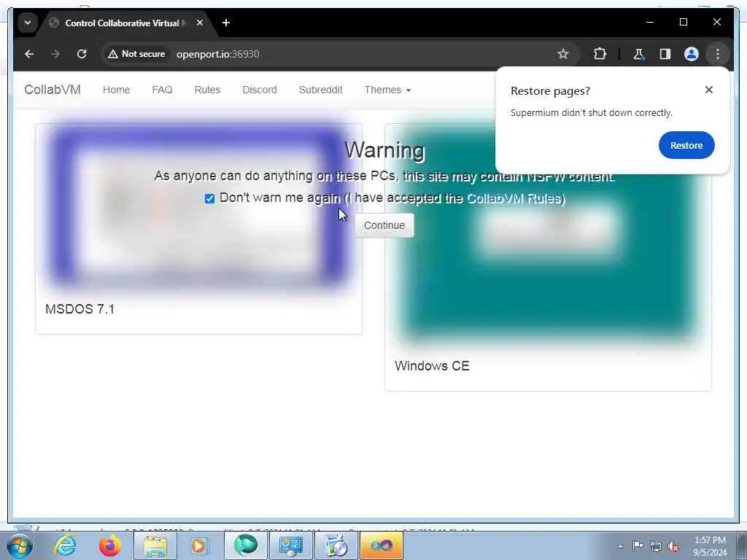Switch to the Supermium infinity taskbar item
The width and height of the screenshot is (747, 560).
point(381,545)
